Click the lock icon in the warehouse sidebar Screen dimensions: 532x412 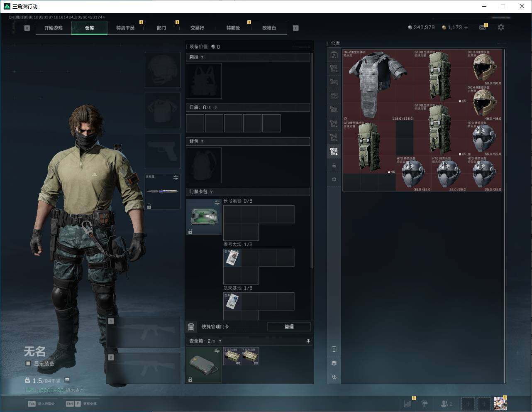pos(334,166)
